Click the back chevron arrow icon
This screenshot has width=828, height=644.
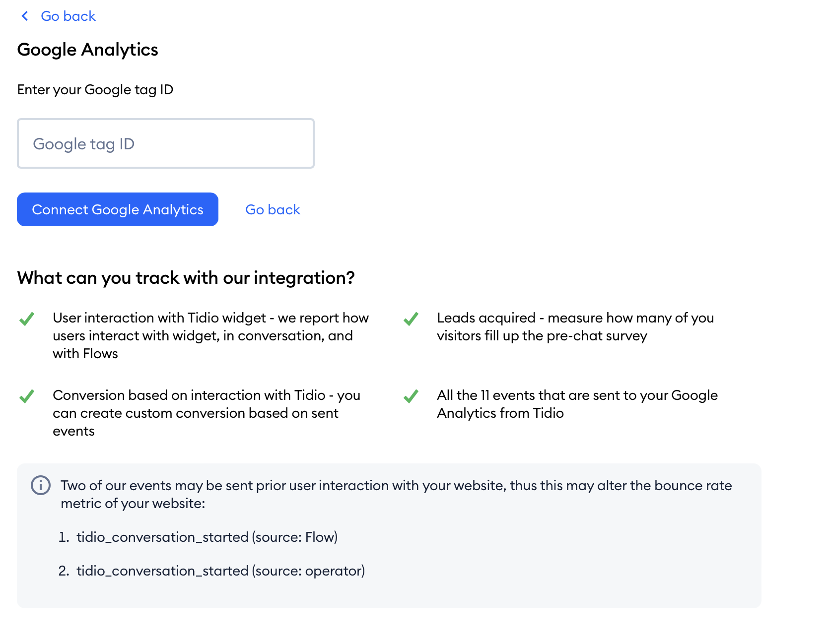click(25, 16)
